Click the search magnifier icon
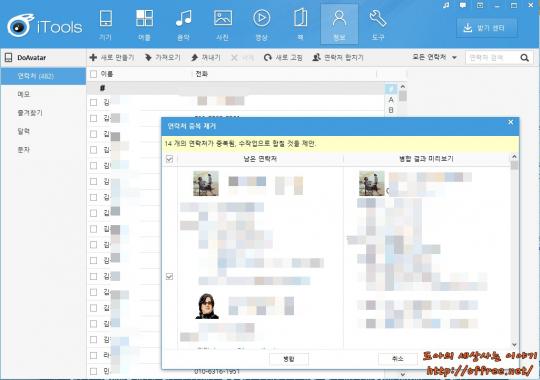Image resolution: width=540 pixels, height=380 pixels. tap(525, 58)
